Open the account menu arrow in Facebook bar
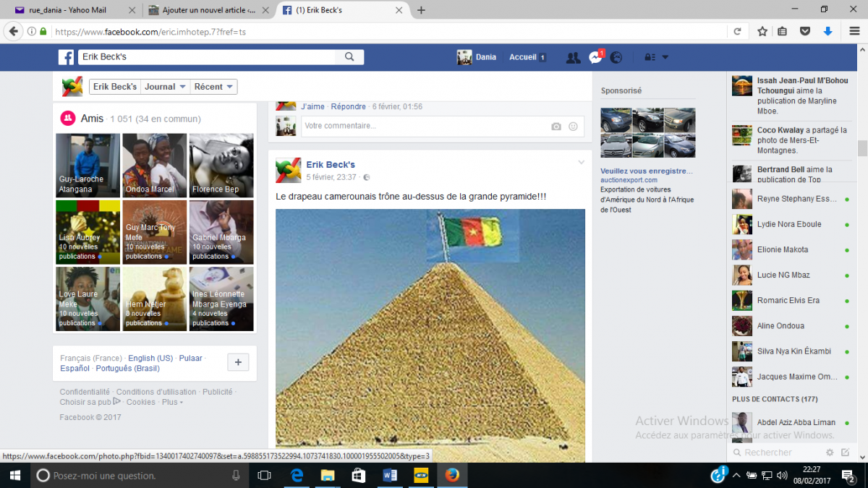 pyautogui.click(x=665, y=58)
